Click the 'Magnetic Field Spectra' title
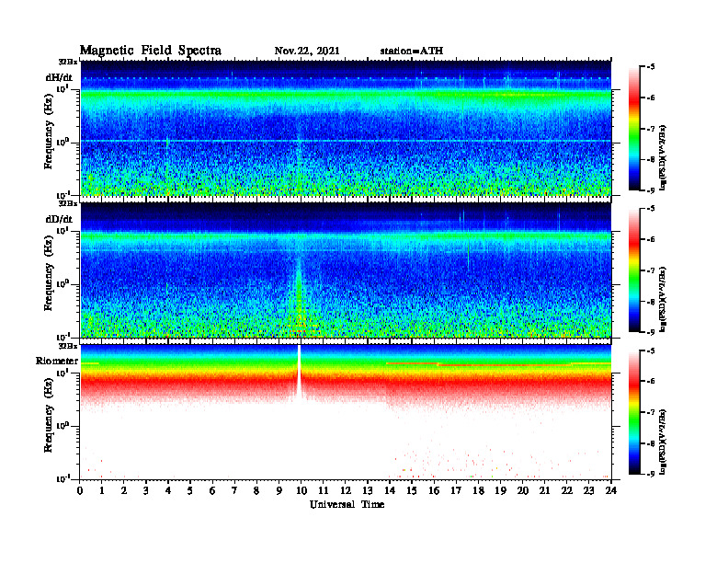Image resolution: width=728 pixels, height=563 pixels. pyautogui.click(x=151, y=51)
